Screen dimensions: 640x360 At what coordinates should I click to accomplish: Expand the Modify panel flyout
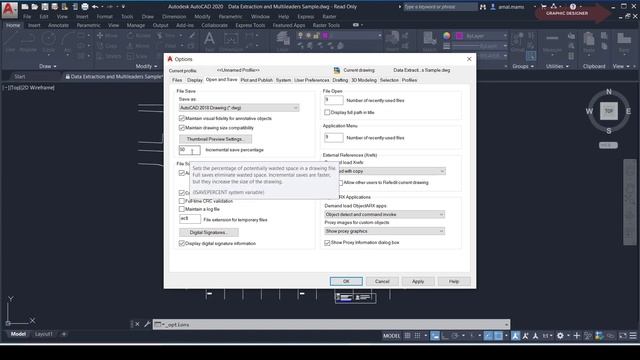coord(146,66)
